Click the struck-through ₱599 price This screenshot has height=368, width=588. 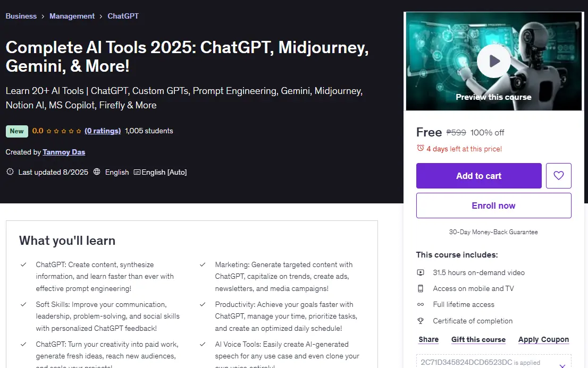[x=456, y=133]
